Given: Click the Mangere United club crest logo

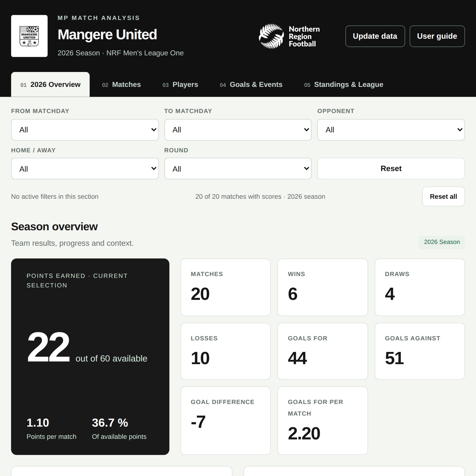Looking at the screenshot, I should 29,36.
